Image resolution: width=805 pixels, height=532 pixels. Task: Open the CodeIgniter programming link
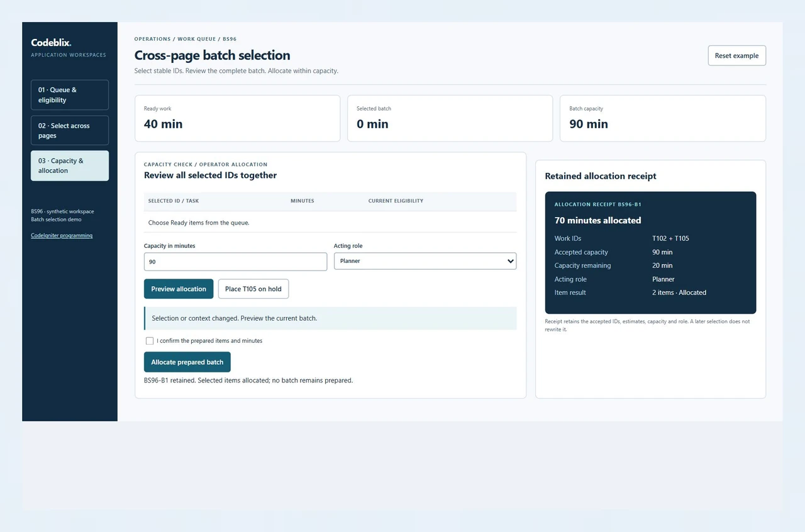click(62, 236)
